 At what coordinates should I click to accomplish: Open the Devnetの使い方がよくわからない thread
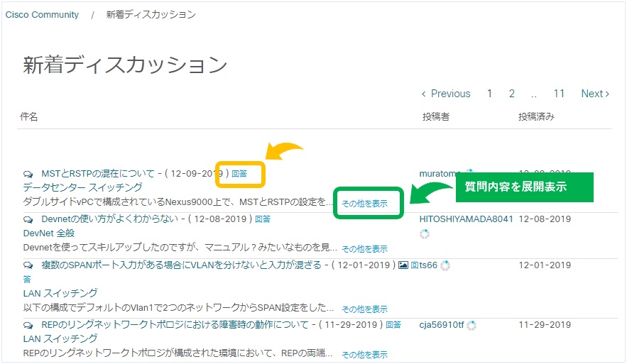[109, 219]
